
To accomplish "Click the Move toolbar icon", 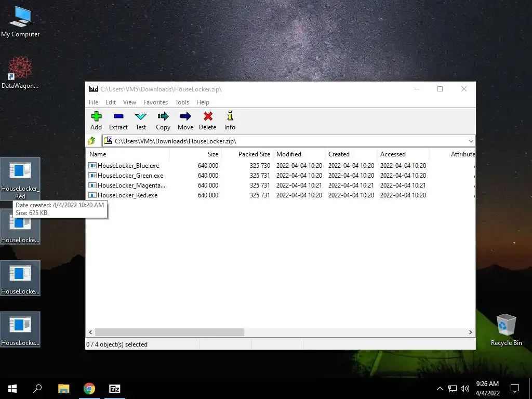I will pyautogui.click(x=185, y=117).
